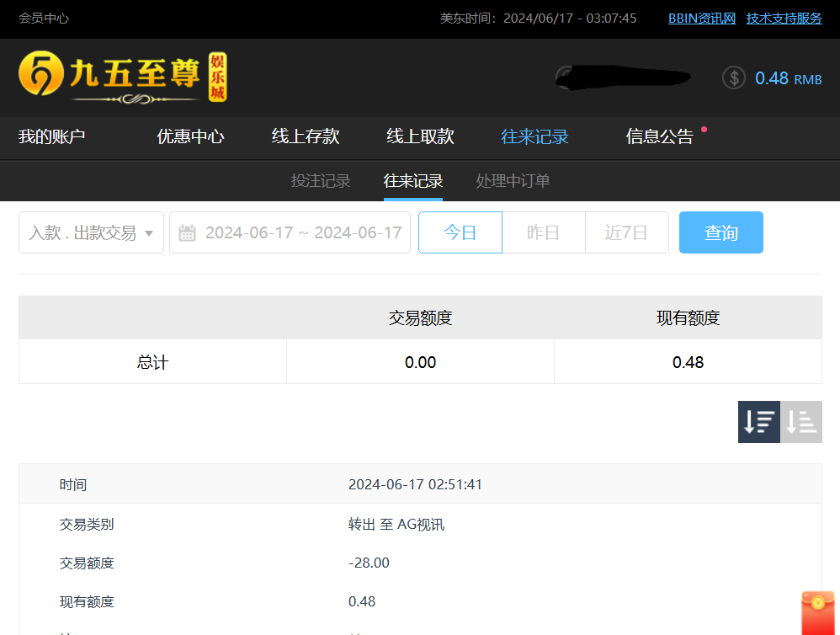Click the dollar balance icon
The image size is (840, 635).
(x=734, y=77)
